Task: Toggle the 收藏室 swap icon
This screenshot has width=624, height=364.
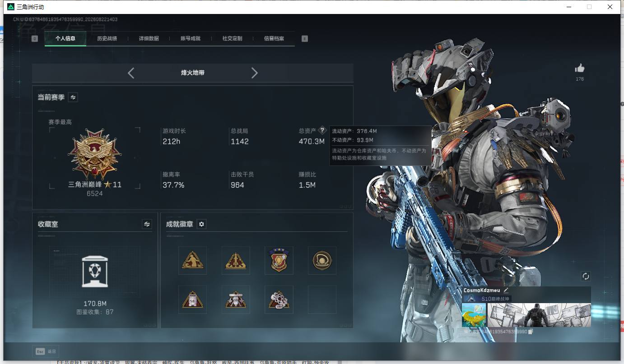Action: (x=147, y=224)
